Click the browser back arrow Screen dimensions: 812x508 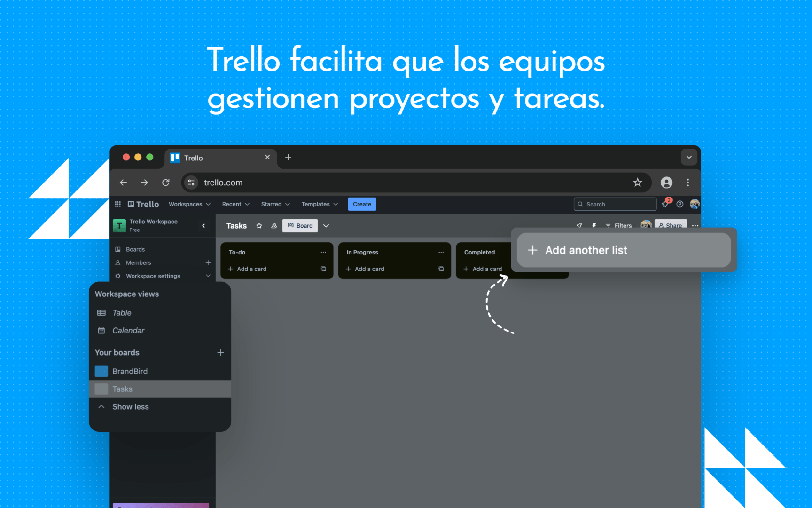tap(124, 183)
